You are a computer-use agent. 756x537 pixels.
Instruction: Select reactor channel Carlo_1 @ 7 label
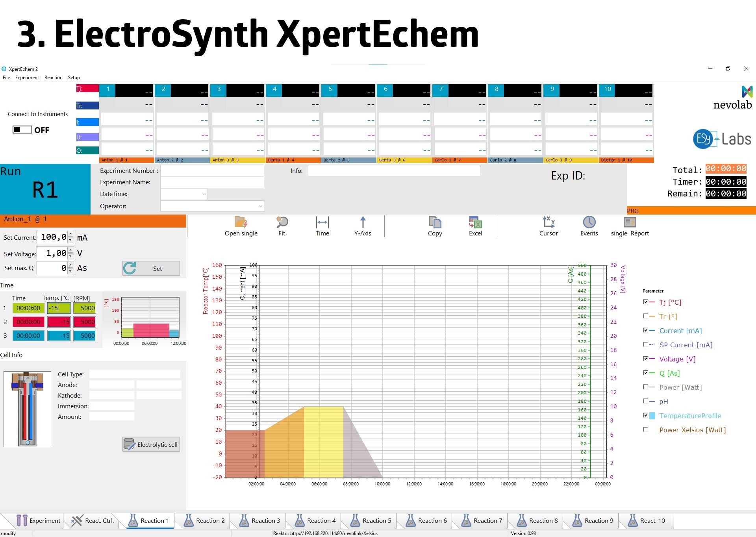(460, 160)
